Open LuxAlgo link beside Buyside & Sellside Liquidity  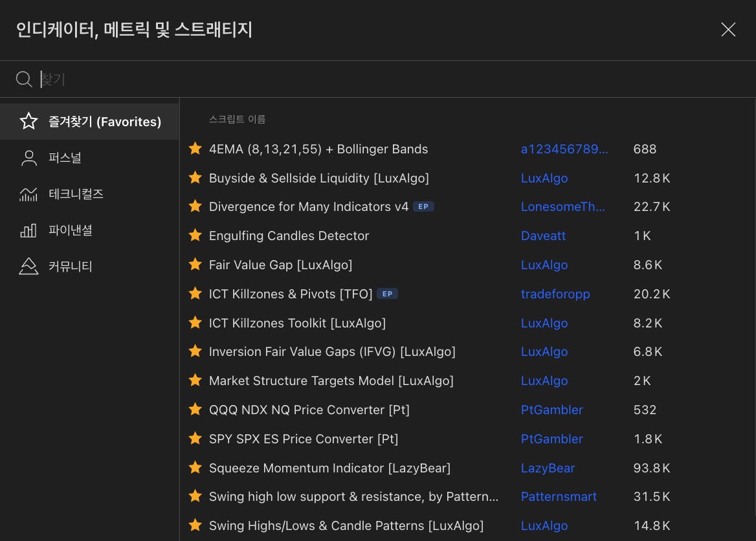point(544,178)
